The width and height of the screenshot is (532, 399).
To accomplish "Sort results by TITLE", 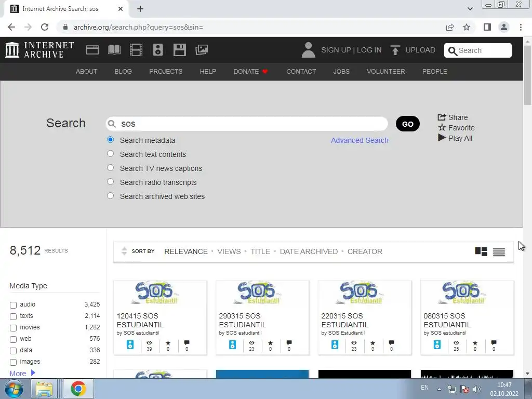I will tap(260, 251).
